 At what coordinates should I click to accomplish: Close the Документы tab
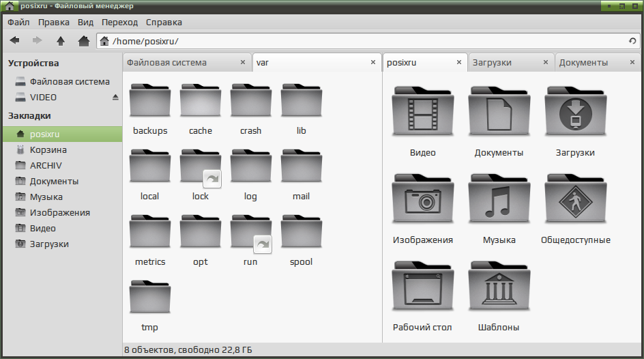point(632,62)
